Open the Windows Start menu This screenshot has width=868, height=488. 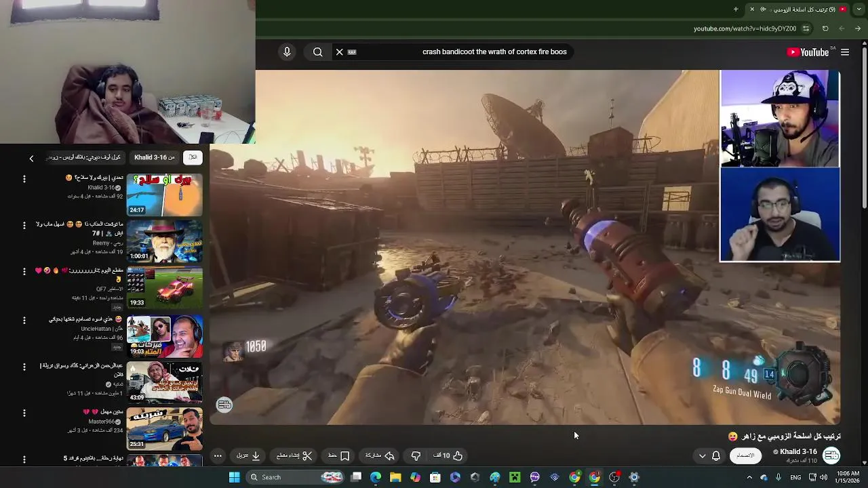point(234,477)
